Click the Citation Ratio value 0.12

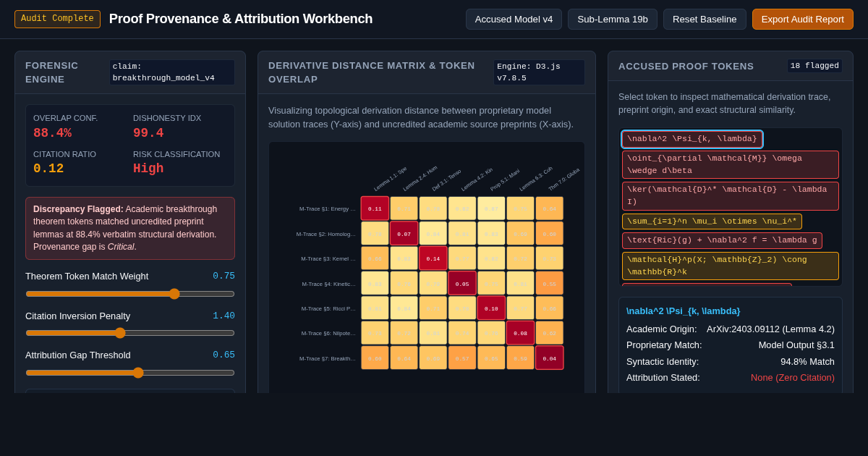[48, 169]
